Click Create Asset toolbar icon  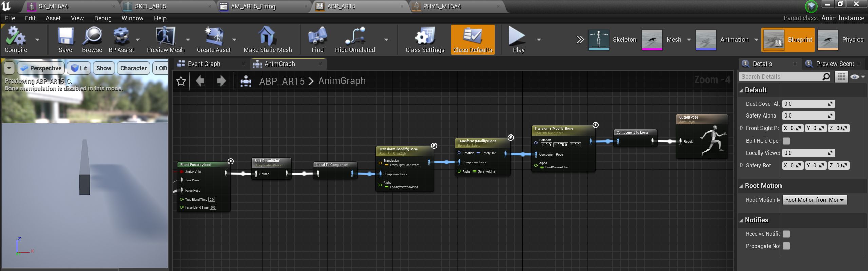tap(214, 40)
